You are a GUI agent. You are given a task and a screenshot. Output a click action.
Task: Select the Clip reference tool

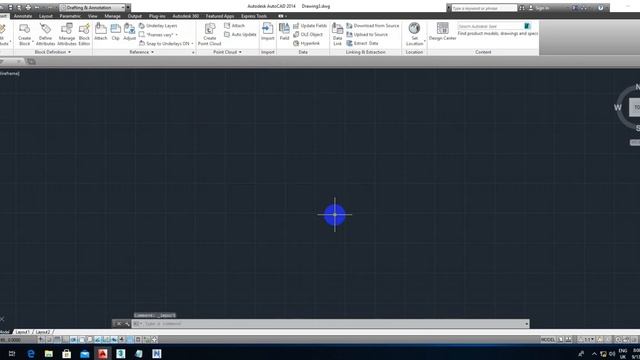(x=116, y=32)
